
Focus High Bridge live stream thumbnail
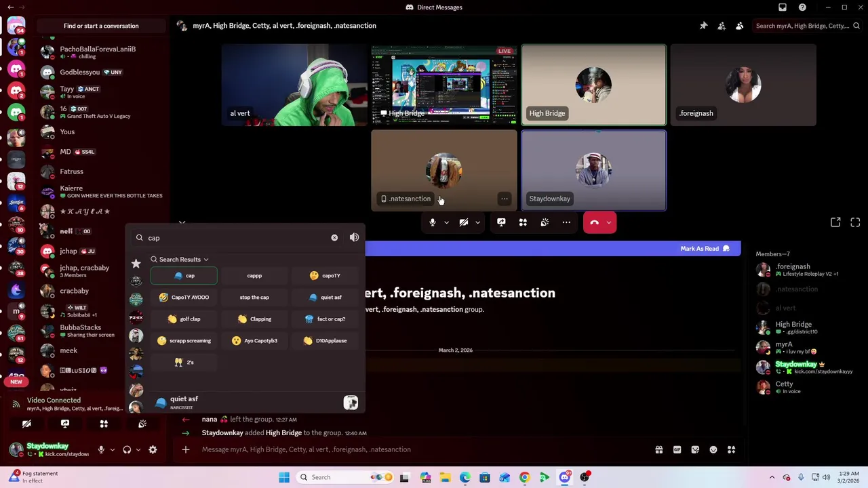pyautogui.click(x=444, y=85)
